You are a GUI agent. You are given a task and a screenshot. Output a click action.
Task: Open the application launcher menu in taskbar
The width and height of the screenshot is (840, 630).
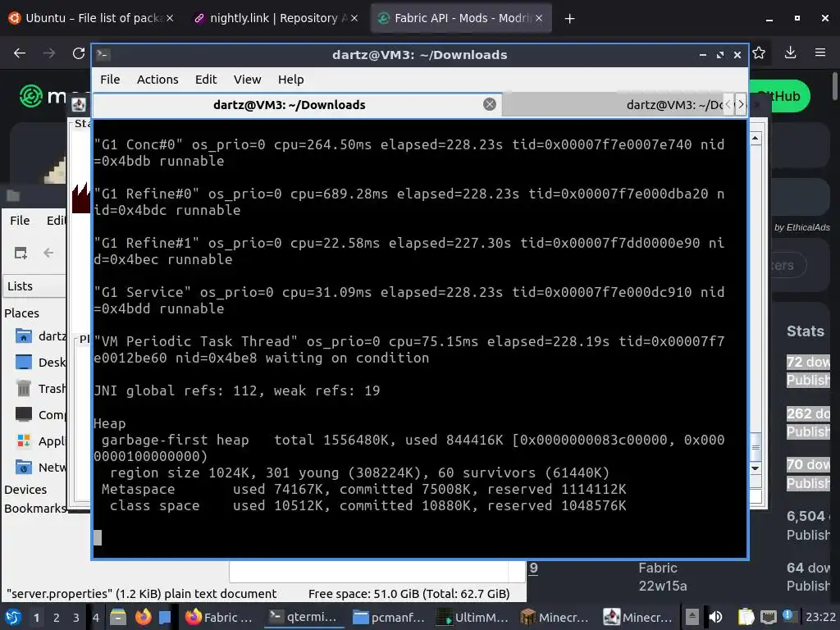[12, 617]
